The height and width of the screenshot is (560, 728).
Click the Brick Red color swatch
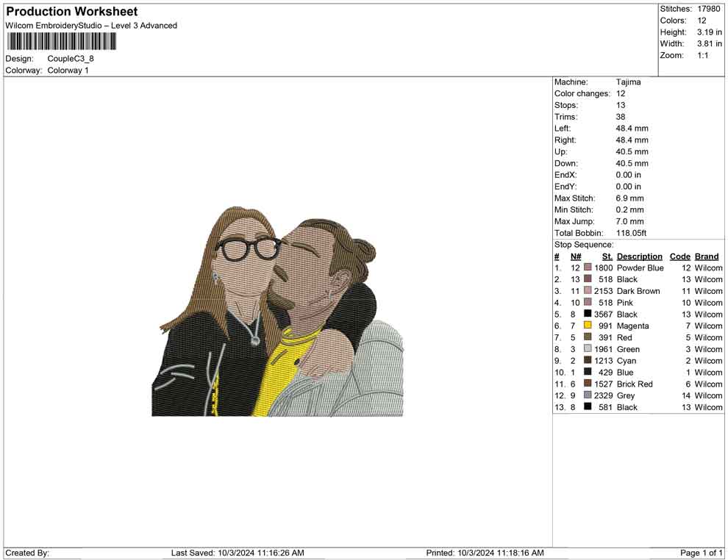pyautogui.click(x=588, y=384)
